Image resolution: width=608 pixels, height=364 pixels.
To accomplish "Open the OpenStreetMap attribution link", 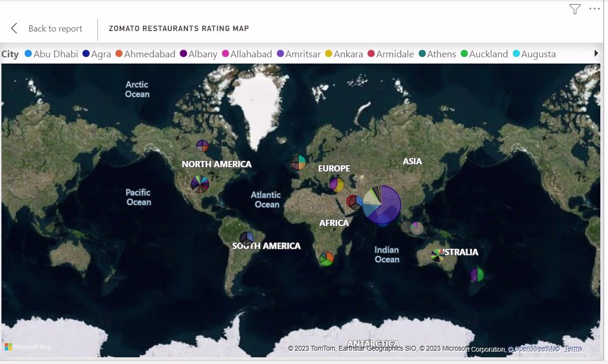I will (533, 349).
